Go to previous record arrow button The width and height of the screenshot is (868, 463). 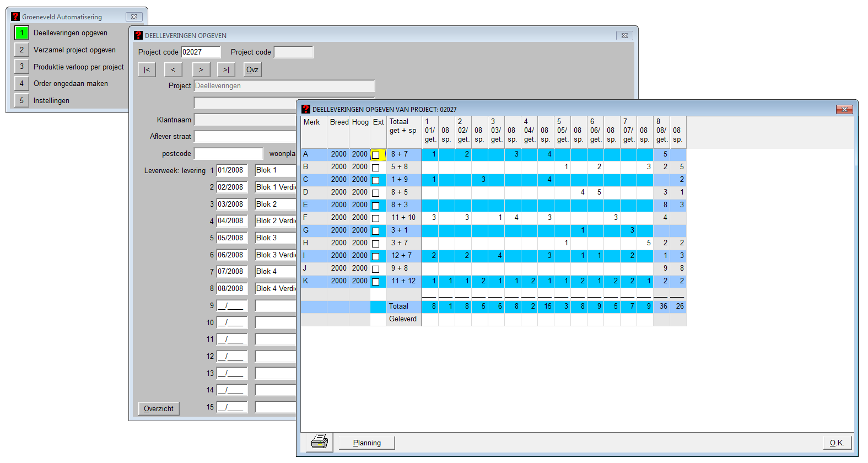tap(173, 69)
